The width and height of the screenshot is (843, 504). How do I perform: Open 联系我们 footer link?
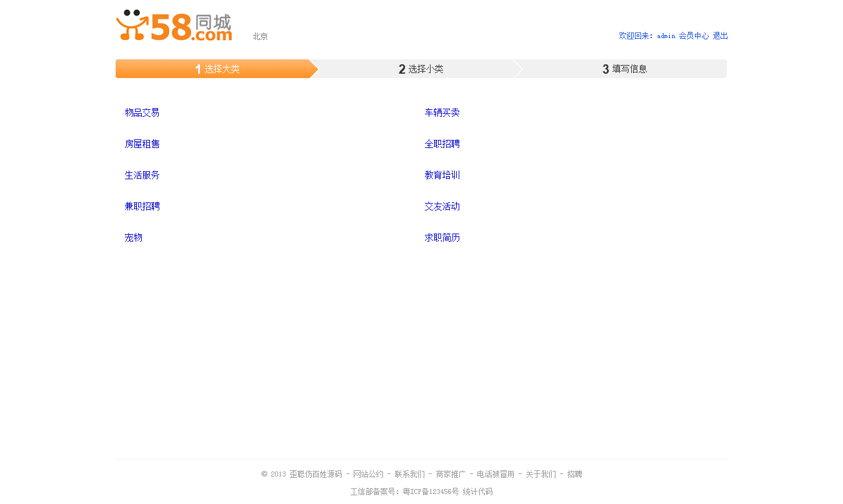click(410, 475)
